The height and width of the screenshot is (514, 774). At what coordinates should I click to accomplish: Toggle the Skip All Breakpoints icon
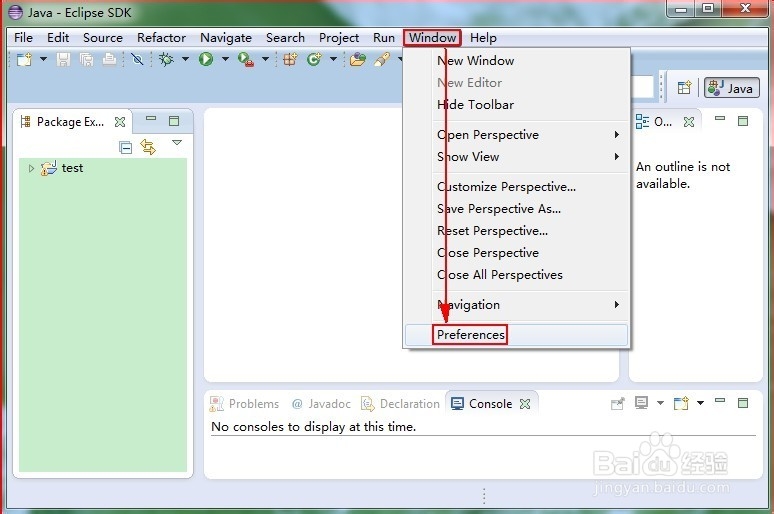137,60
